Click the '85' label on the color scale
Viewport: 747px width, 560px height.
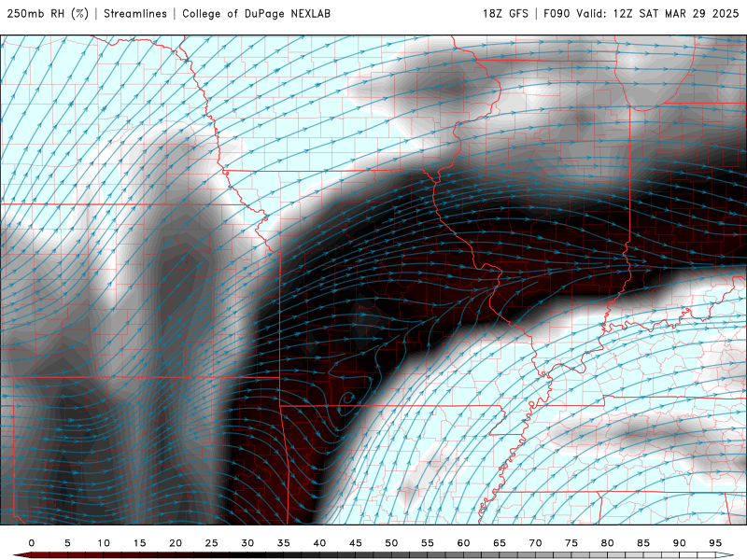click(643, 543)
